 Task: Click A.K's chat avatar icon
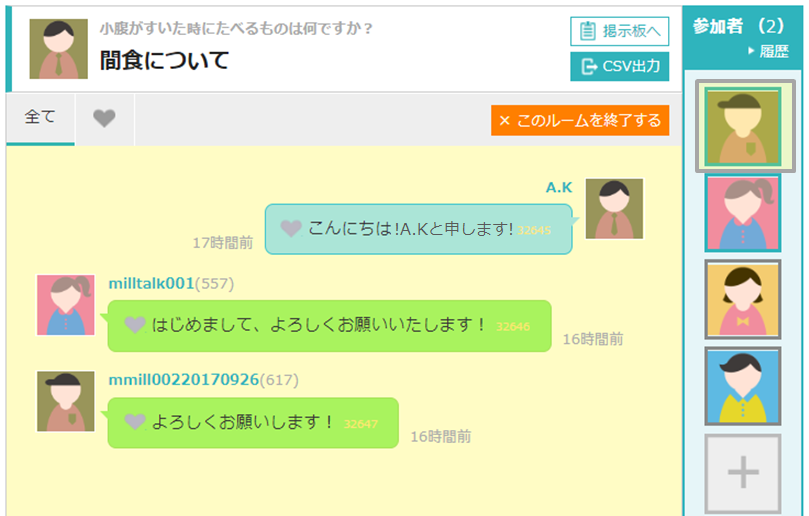[614, 209]
